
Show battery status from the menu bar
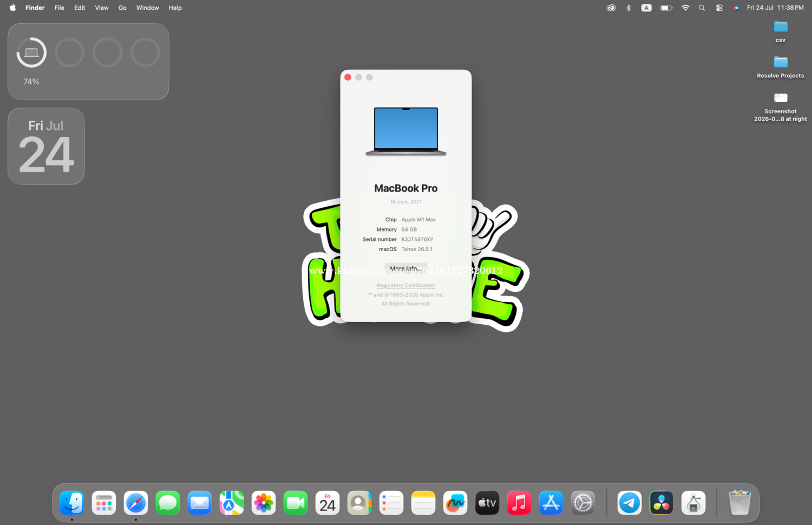(x=666, y=8)
